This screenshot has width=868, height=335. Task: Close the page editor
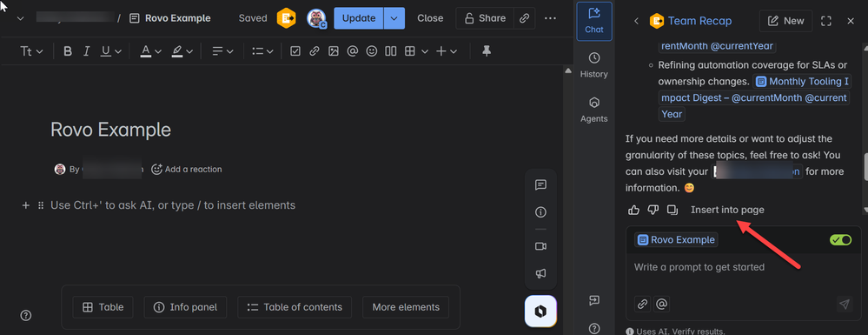(430, 18)
